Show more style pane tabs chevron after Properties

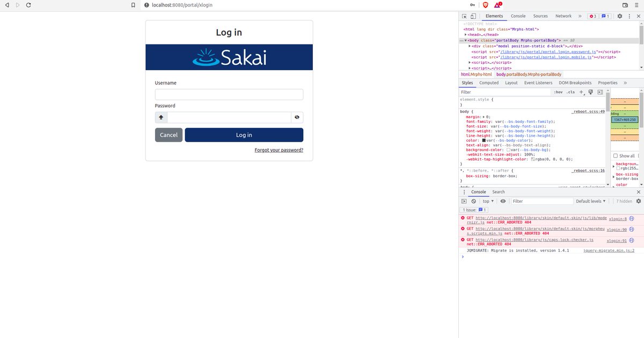pos(625,83)
